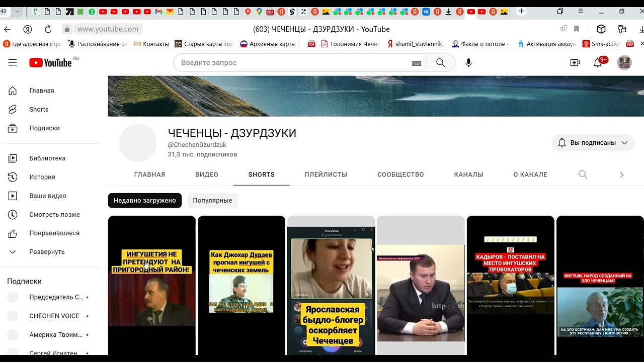Show more channel tabs with right chevron
Viewport: 644px width, 362px height.
[621, 174]
